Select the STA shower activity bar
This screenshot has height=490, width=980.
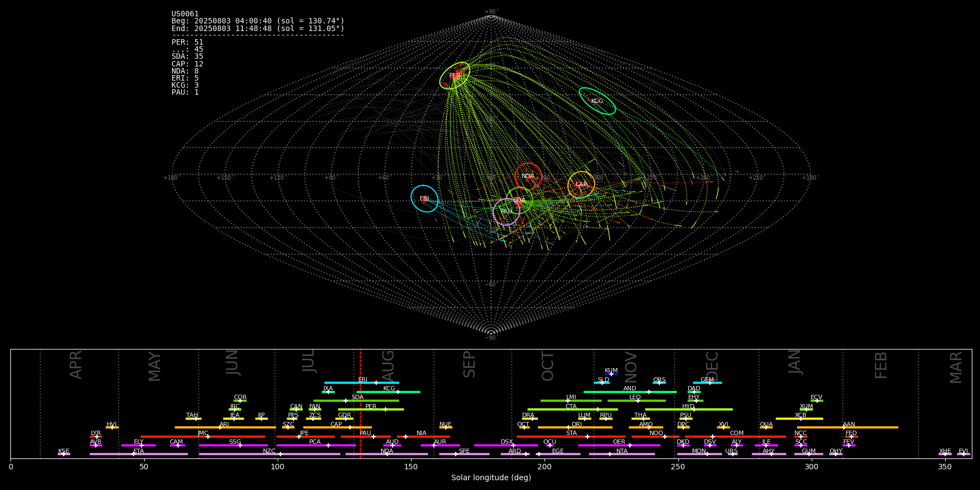click(x=571, y=437)
